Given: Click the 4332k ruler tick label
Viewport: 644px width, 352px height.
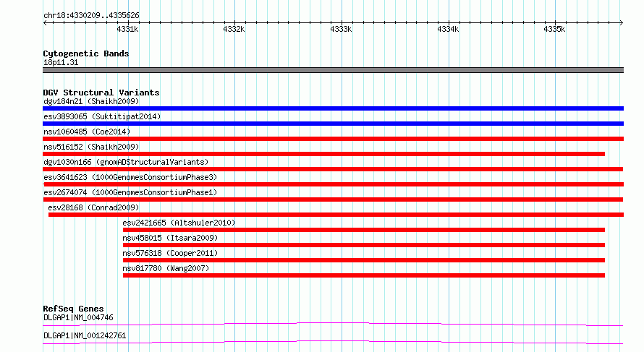Looking at the screenshot, I should [x=234, y=29].
